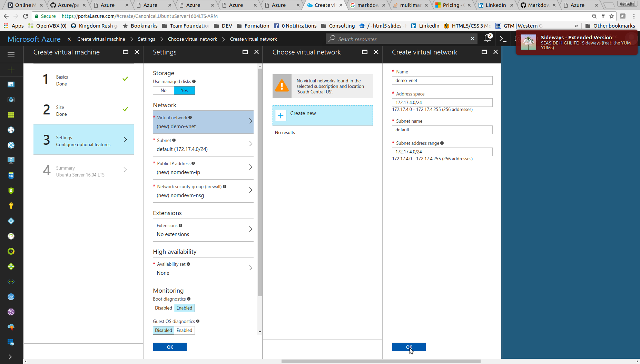640x364 pixels.
Task: Click the yellow key icon in the sidebar
Action: point(11,206)
